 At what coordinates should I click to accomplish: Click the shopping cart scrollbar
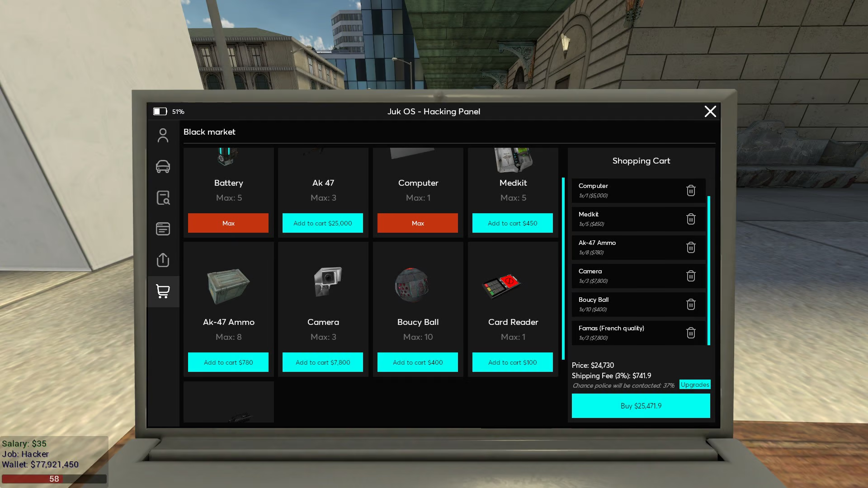click(x=708, y=270)
